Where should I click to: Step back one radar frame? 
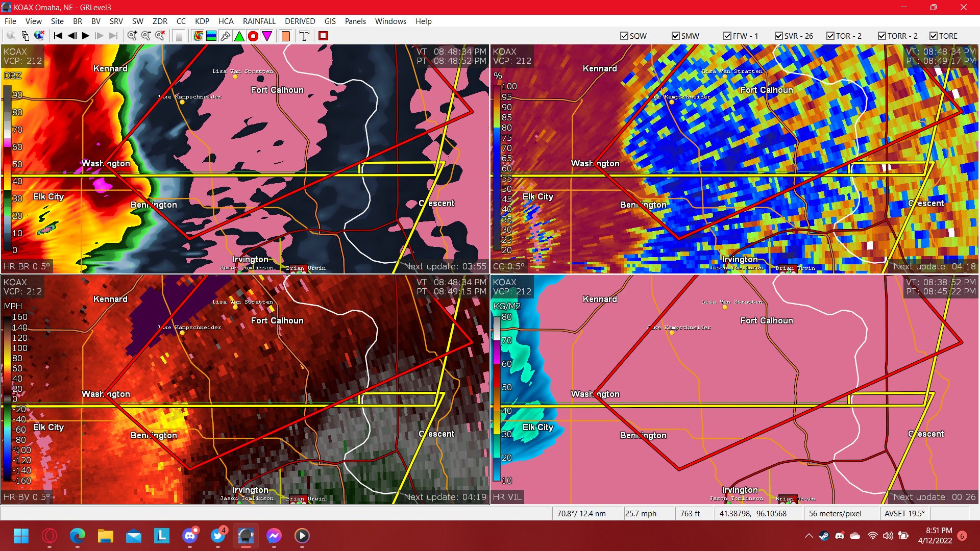pos(71,36)
